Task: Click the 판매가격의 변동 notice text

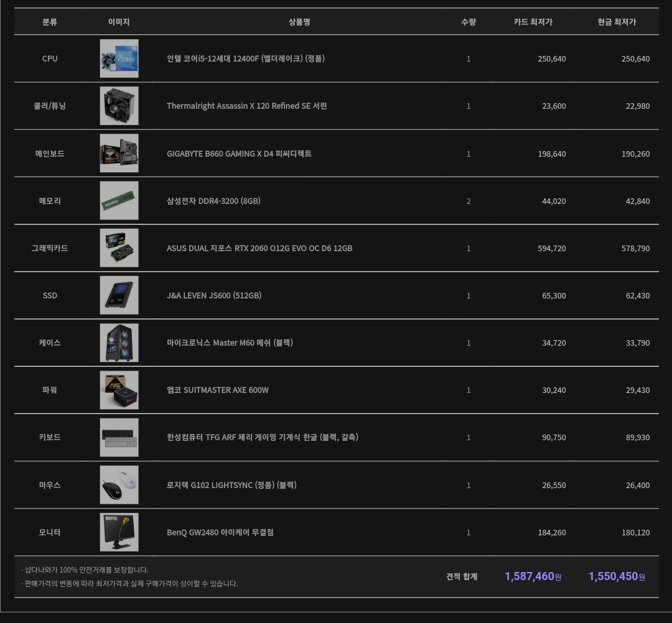Action: pyautogui.click(x=129, y=584)
